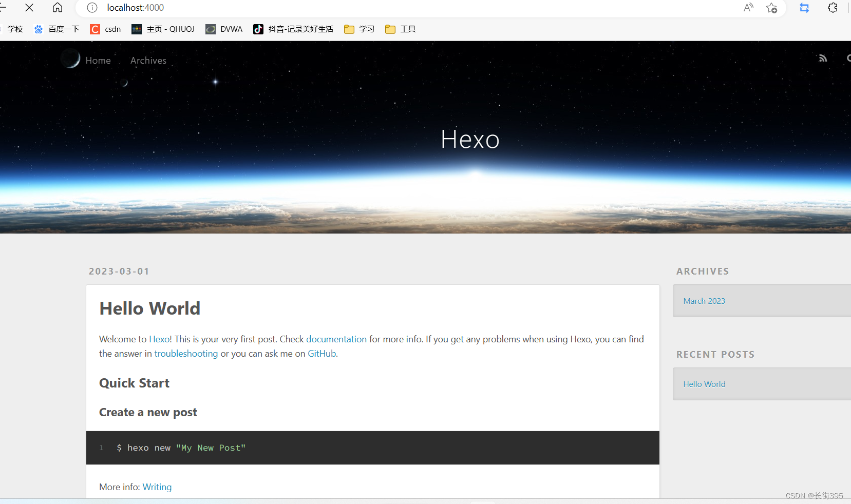Follow the Hexo link in the post
Image resolution: width=851 pixels, height=504 pixels.
159,339
